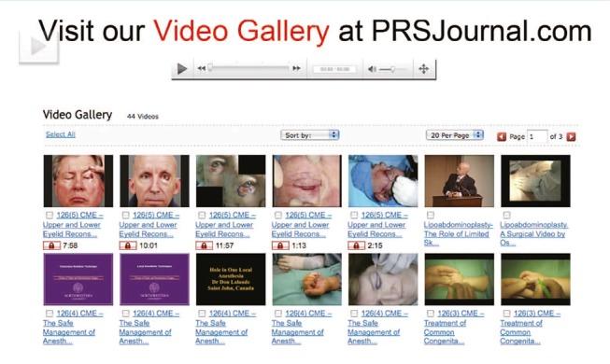The height and width of the screenshot is (364, 610).
Task: Check the box above Lipoabdominoplasty The Role link
Action: (x=431, y=215)
